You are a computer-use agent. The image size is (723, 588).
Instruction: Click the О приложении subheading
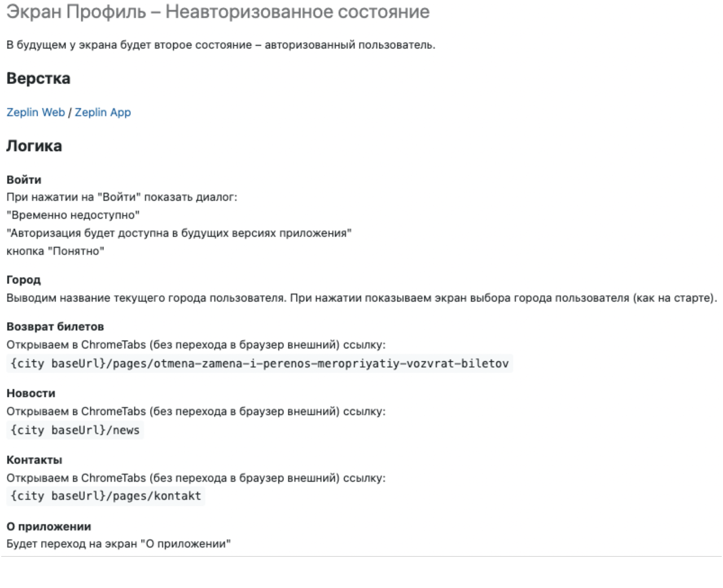pyautogui.click(x=49, y=526)
